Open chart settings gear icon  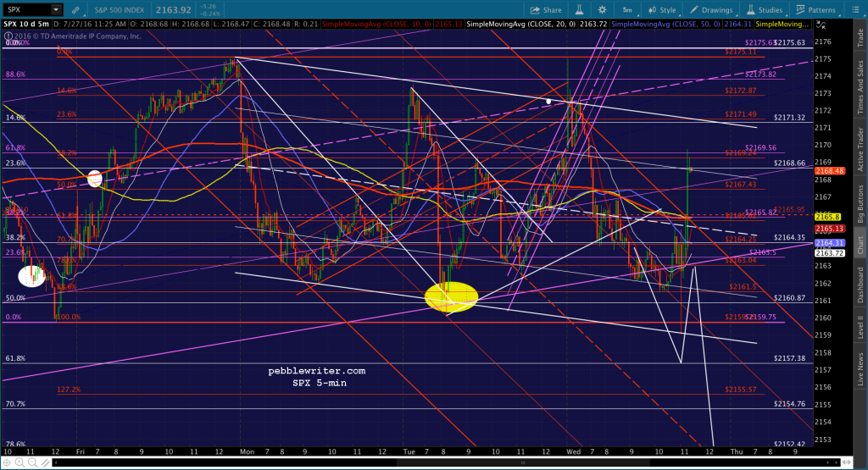tap(603, 10)
